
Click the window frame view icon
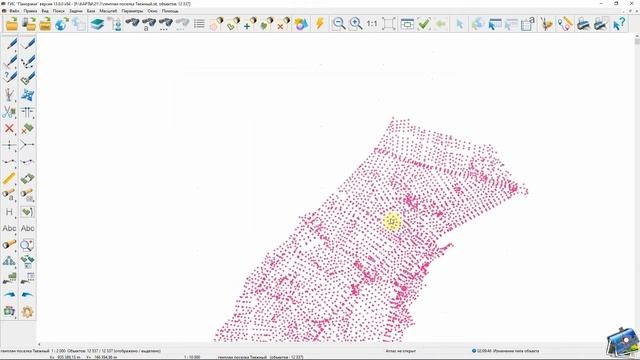click(x=407, y=24)
